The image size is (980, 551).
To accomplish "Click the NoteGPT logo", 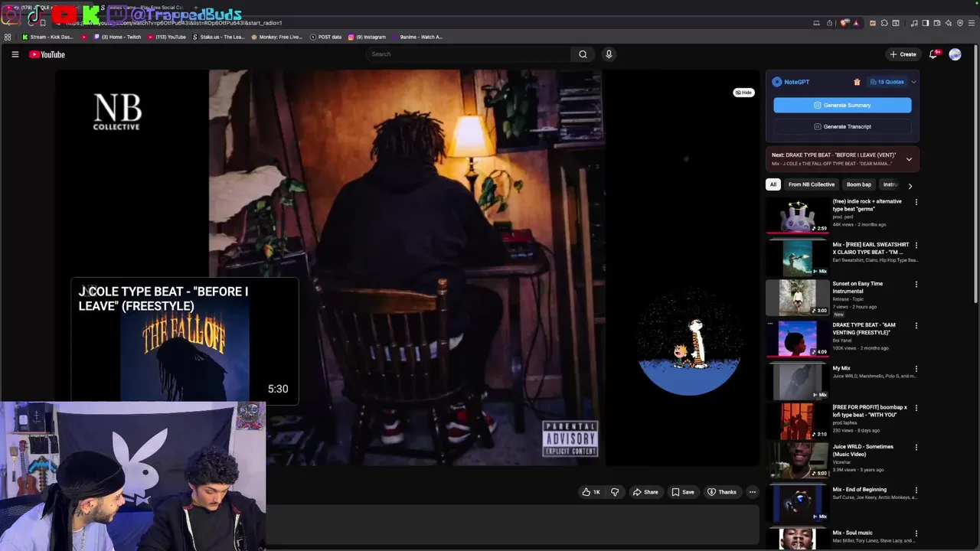I will click(x=777, y=82).
